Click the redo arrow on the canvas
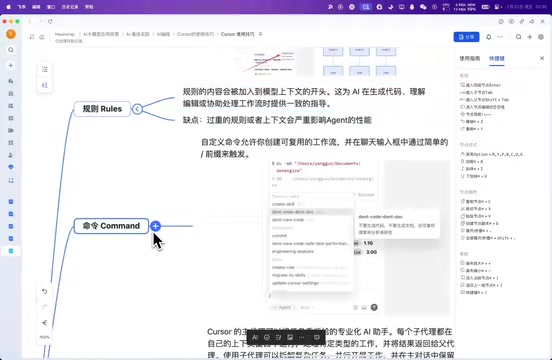 coord(45,307)
